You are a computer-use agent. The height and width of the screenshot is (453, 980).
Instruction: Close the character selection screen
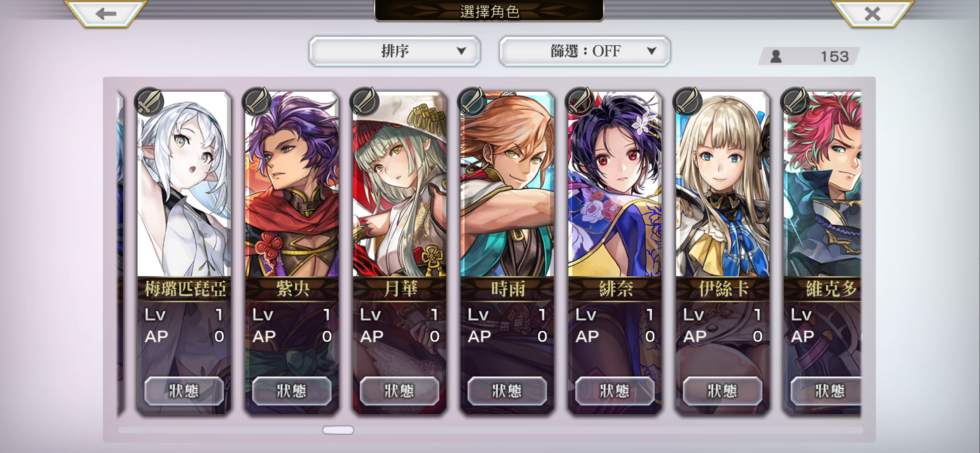click(x=872, y=14)
